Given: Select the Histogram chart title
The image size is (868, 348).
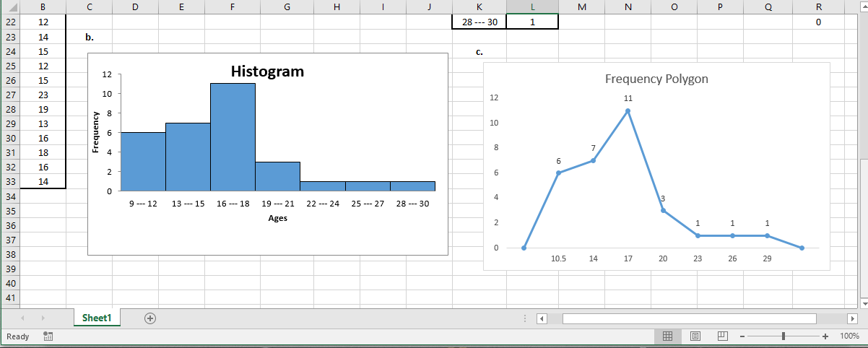Looking at the screenshot, I should coord(267,71).
